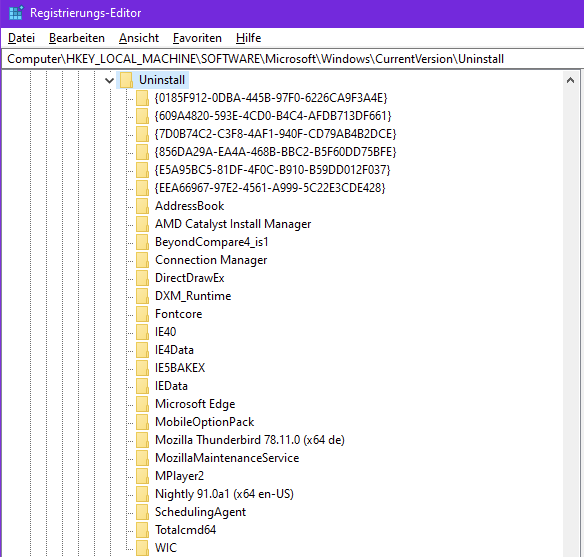Select the Connection Manager key
Screen dimensions: 584x557
point(211,260)
